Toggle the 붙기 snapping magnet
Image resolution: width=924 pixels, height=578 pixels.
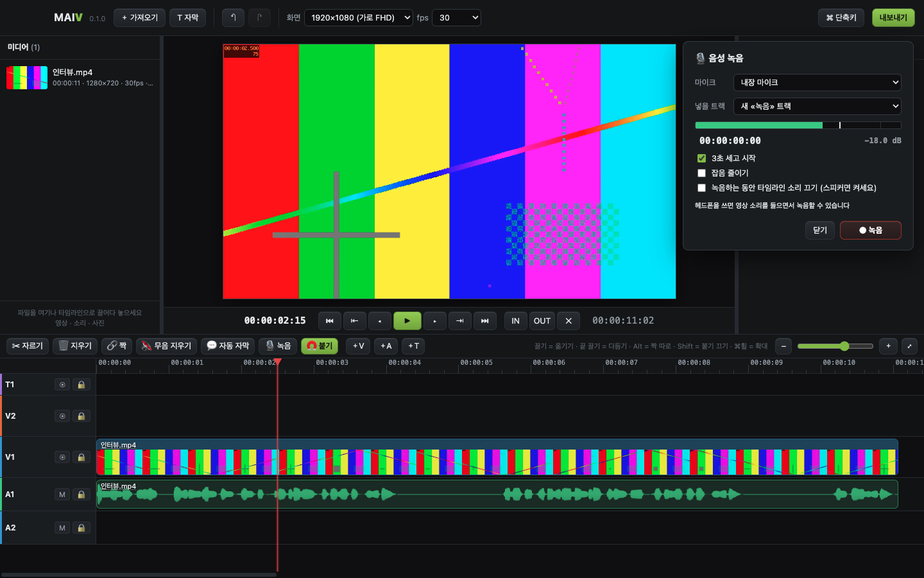coord(320,346)
